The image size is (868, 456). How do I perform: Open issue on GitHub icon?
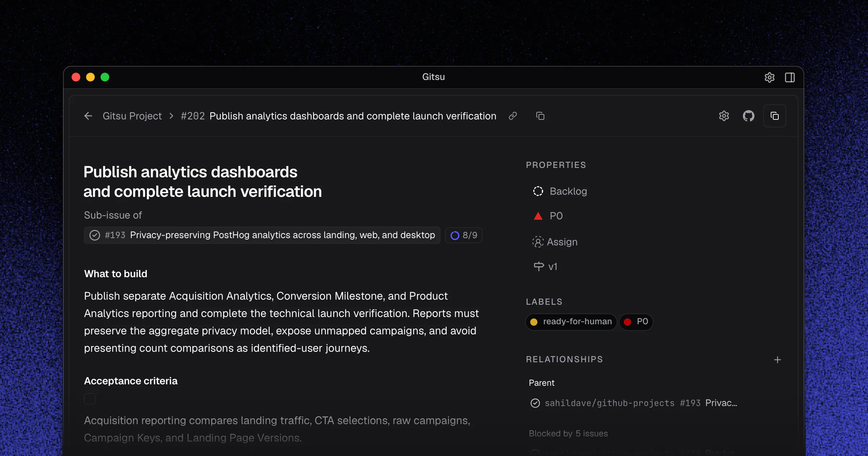(749, 116)
